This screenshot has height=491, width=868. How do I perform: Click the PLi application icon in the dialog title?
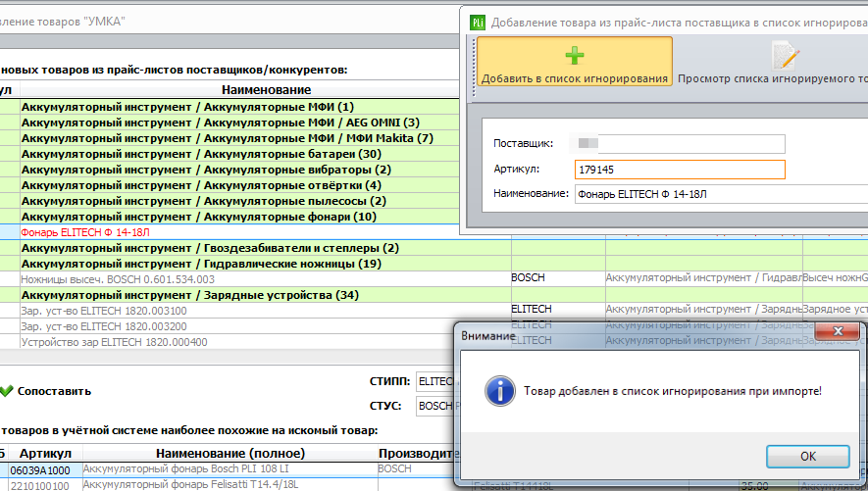tap(478, 23)
